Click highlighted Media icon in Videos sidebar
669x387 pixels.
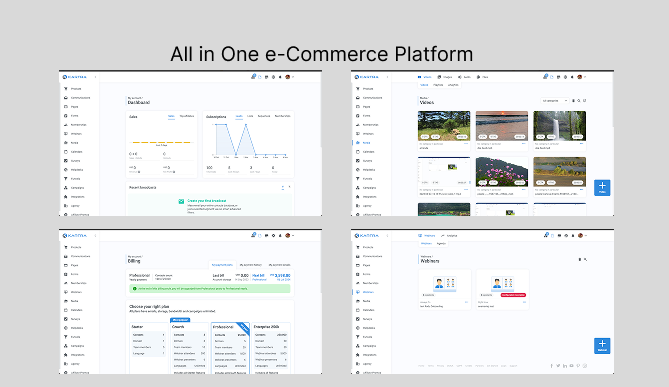358,143
